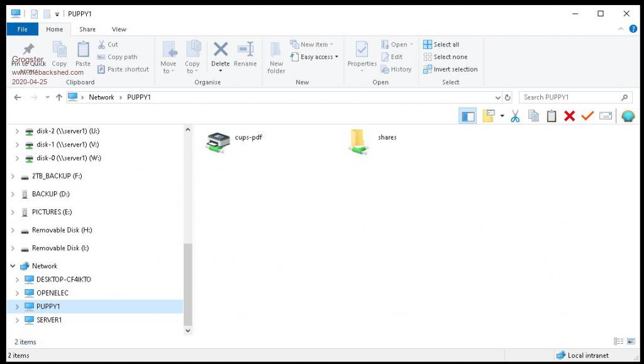Screen dimensions: 644x364
Task: Expand the disk-1 (\\server1) (V:) tree node
Action: 17,145
